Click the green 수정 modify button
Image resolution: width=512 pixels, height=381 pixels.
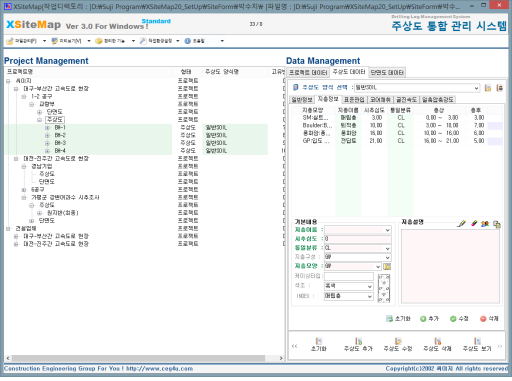pos(459,319)
